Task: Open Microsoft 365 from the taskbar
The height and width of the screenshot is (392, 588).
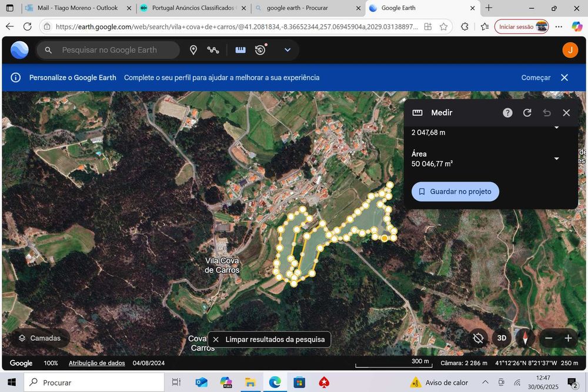Action: click(x=226, y=382)
